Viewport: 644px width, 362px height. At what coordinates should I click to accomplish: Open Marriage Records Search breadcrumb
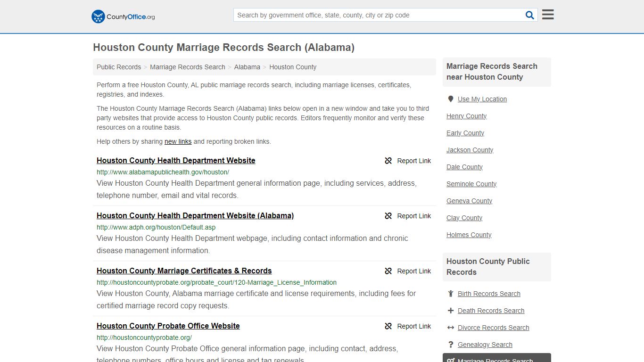[x=188, y=67]
